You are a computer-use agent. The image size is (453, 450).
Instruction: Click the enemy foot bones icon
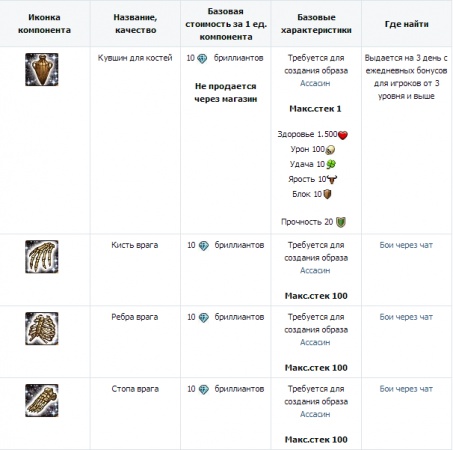click(x=42, y=400)
